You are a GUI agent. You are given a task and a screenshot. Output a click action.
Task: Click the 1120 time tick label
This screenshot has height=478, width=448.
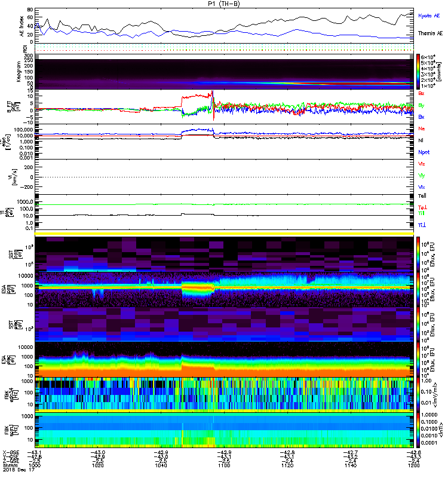[287, 465]
